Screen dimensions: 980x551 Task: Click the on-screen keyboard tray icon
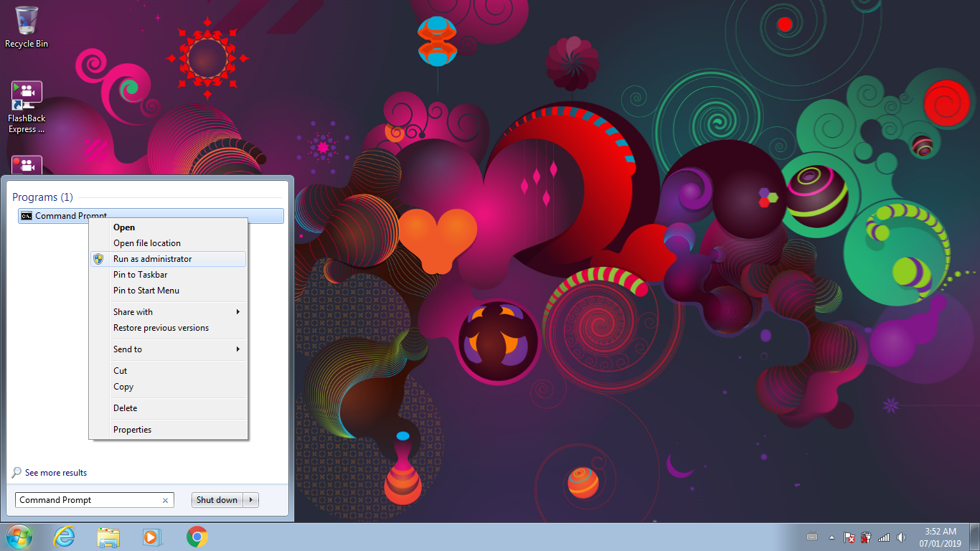[x=812, y=537]
